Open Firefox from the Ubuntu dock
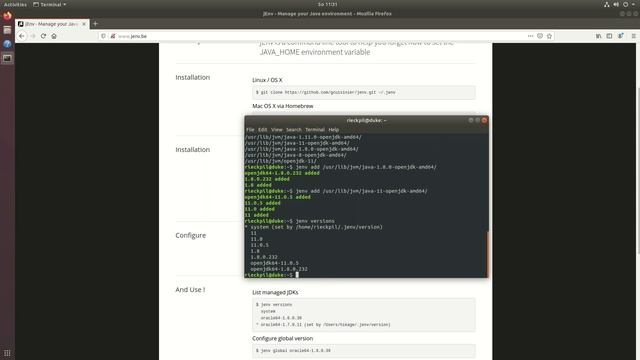Viewport: 640px width, 360px height. 7,16
